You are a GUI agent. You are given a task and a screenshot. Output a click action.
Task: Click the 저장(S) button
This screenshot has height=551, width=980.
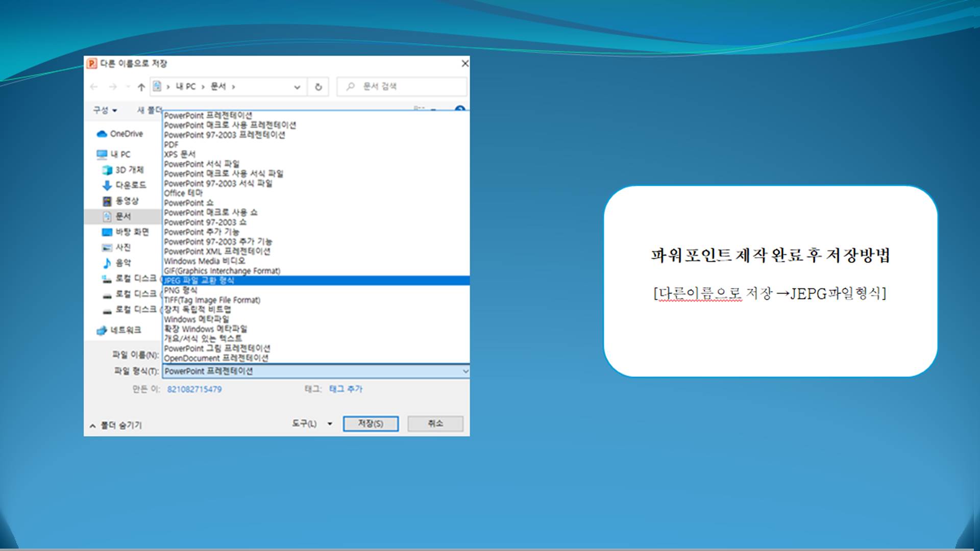click(x=371, y=423)
